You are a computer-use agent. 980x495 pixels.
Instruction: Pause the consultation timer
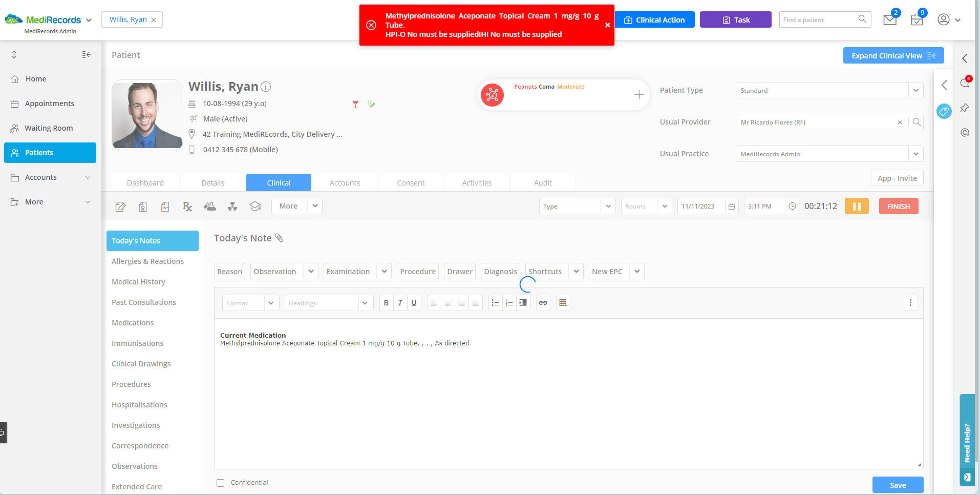pos(857,207)
